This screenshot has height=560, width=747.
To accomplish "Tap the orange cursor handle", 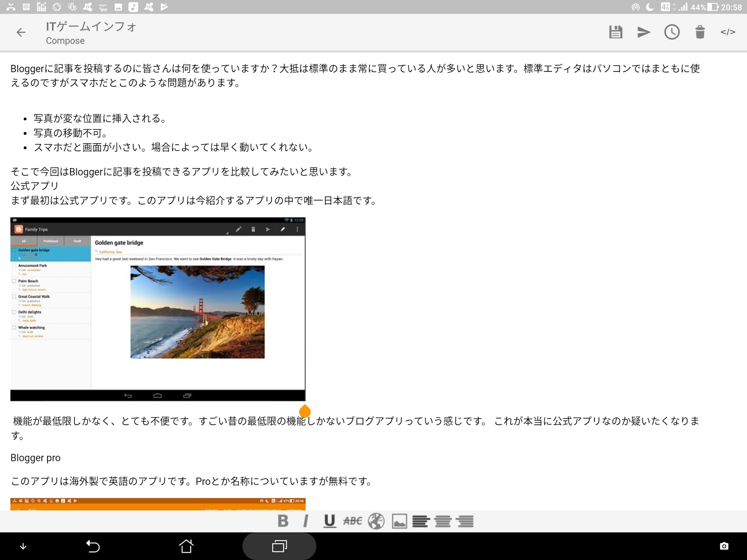I will tap(305, 411).
